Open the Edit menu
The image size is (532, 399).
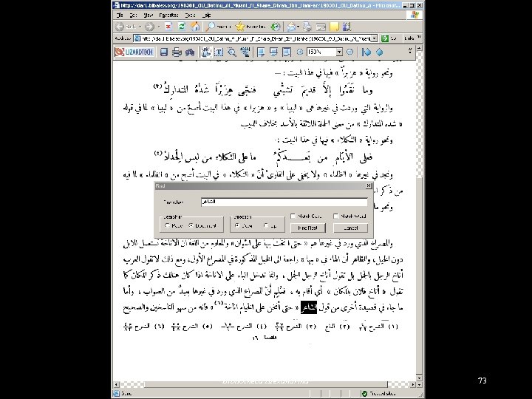133,16
